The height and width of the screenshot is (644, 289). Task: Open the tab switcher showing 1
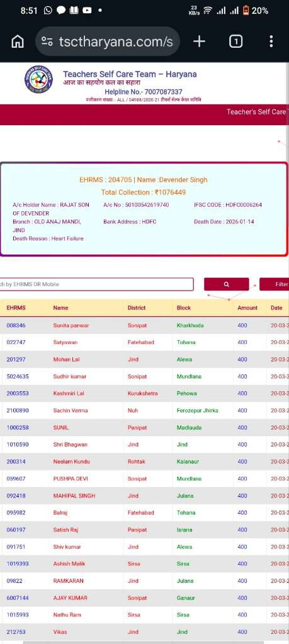click(235, 41)
